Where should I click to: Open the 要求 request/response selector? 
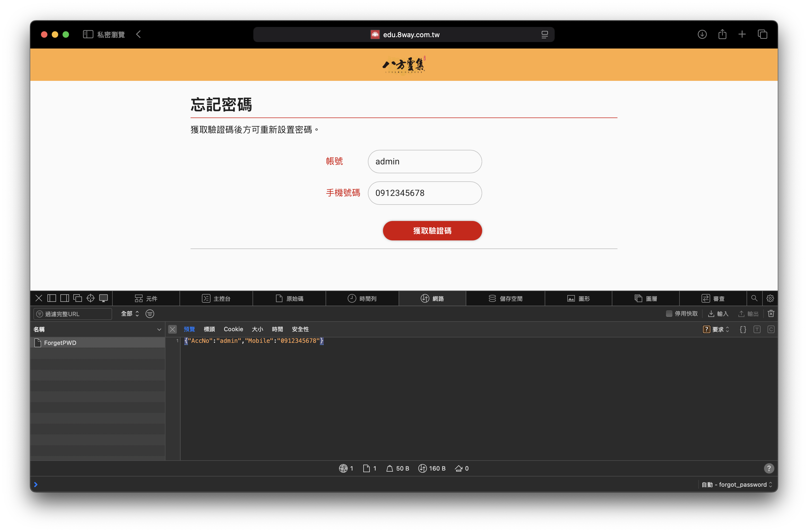point(716,329)
